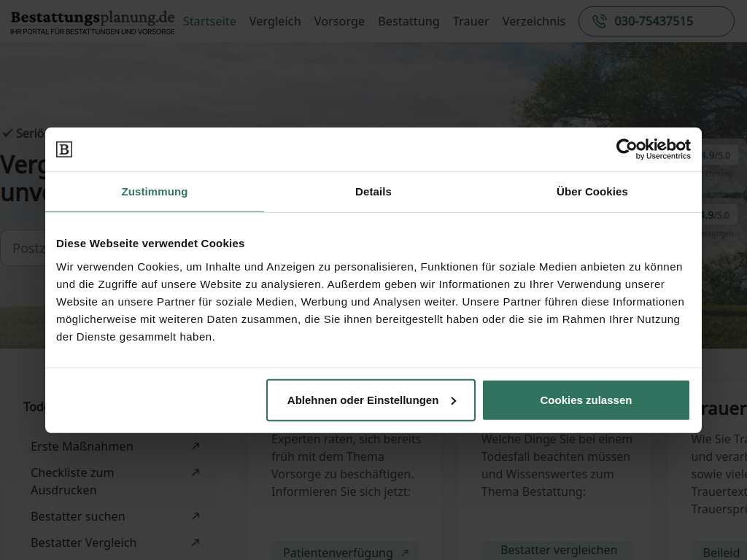Open the Vergleich navigation item
Image resolution: width=747 pixels, height=560 pixels.
pyautogui.click(x=275, y=21)
